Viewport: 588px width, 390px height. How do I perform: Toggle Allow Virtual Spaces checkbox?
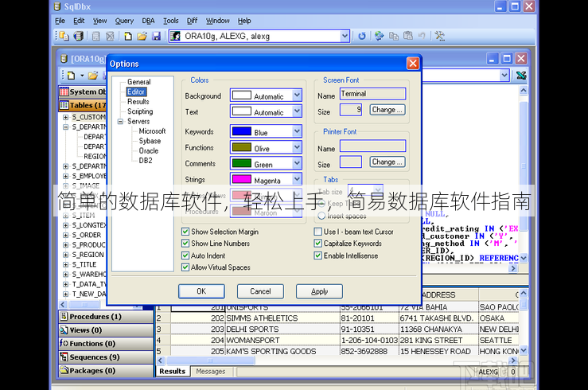[185, 267]
